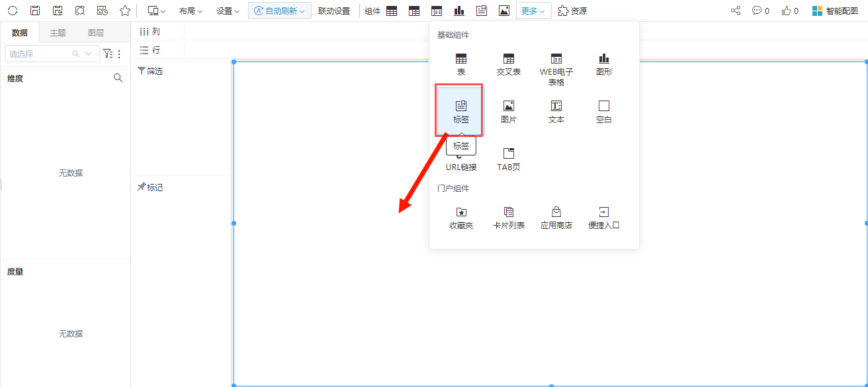Image resolution: width=868 pixels, height=387 pixels.
Task: Select 文本 in the components menu
Action: (x=556, y=112)
